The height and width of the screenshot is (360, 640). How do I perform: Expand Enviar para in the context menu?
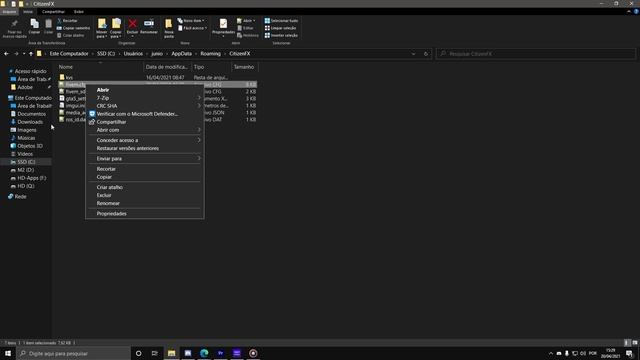144,158
